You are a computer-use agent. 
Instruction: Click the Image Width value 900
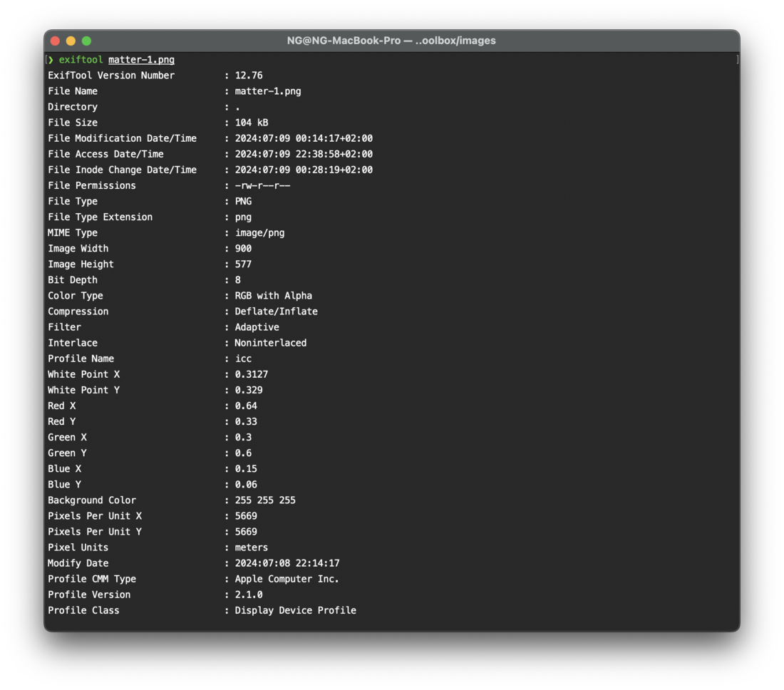[x=244, y=249]
